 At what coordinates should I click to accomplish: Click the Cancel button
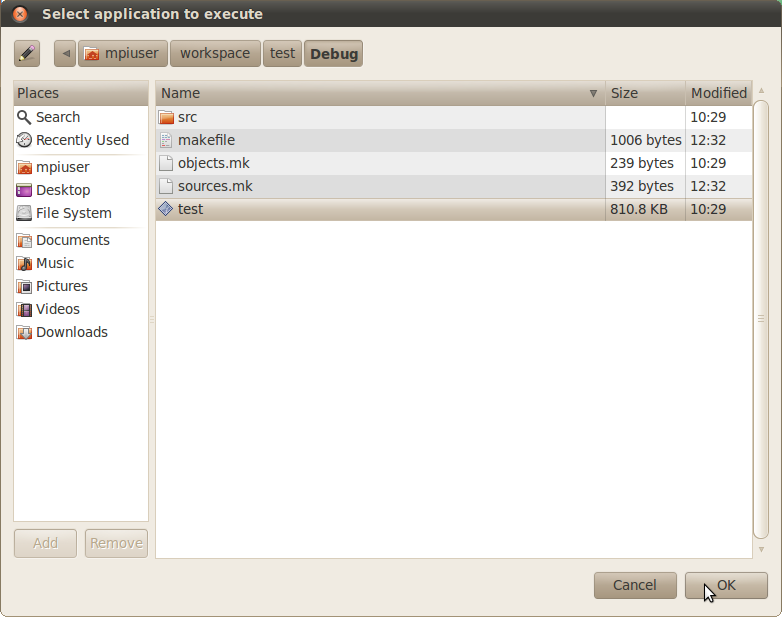pos(635,585)
